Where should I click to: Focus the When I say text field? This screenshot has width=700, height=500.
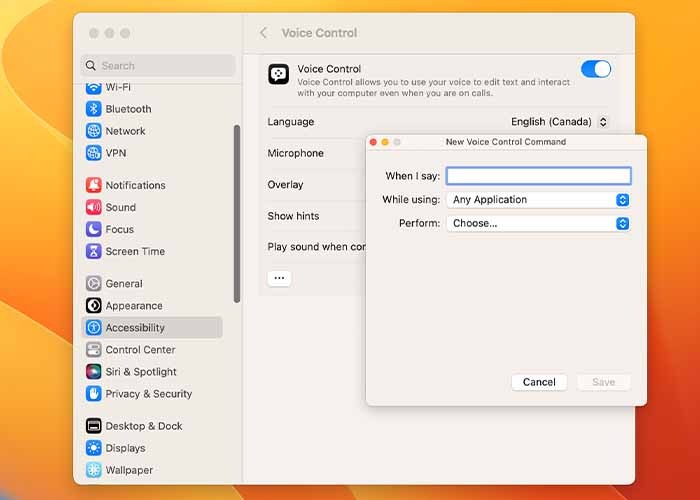pos(538,176)
